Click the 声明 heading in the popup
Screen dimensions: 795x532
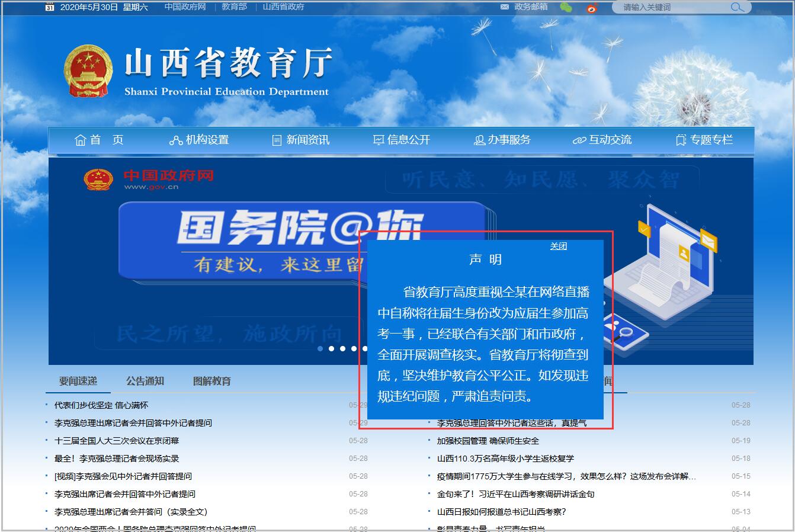pos(486,259)
